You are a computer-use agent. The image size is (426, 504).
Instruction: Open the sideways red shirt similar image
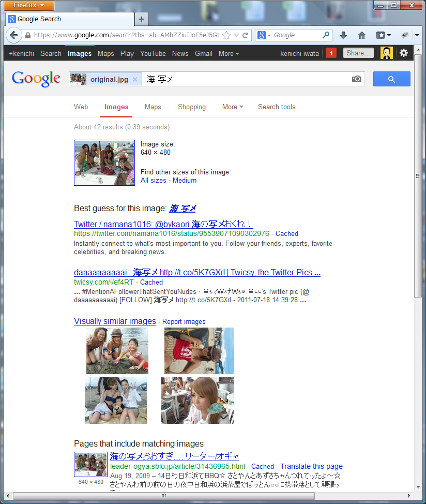point(200,351)
